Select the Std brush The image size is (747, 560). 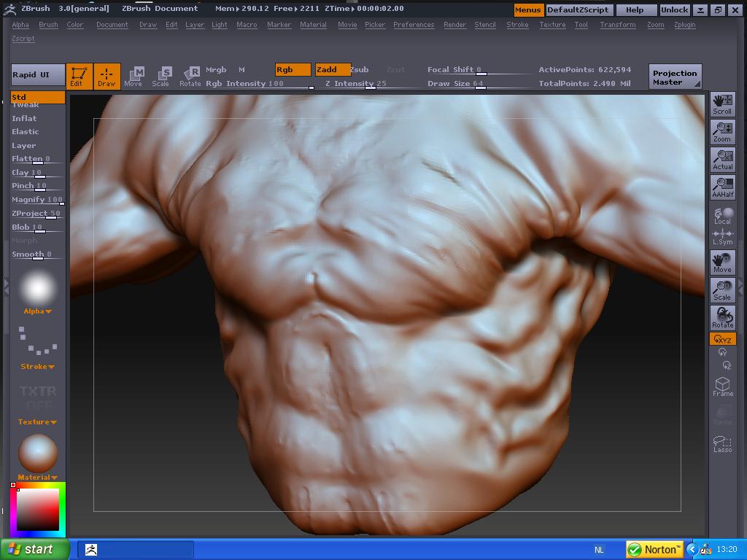pos(38,97)
